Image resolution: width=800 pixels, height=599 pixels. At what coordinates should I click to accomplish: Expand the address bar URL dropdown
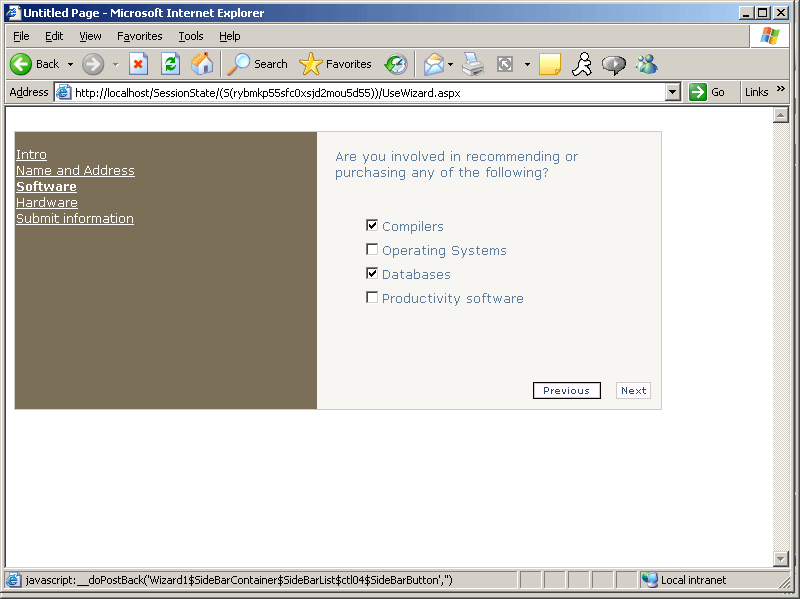pos(672,92)
